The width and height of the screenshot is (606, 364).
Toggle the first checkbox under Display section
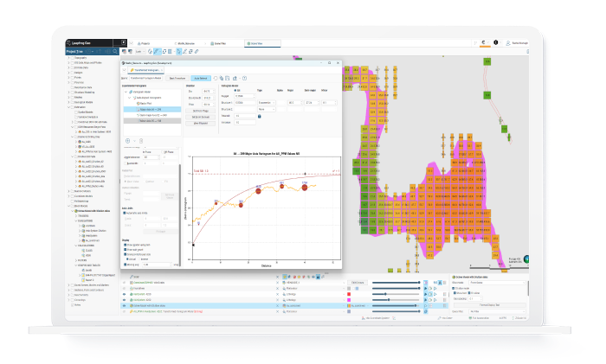(x=126, y=245)
